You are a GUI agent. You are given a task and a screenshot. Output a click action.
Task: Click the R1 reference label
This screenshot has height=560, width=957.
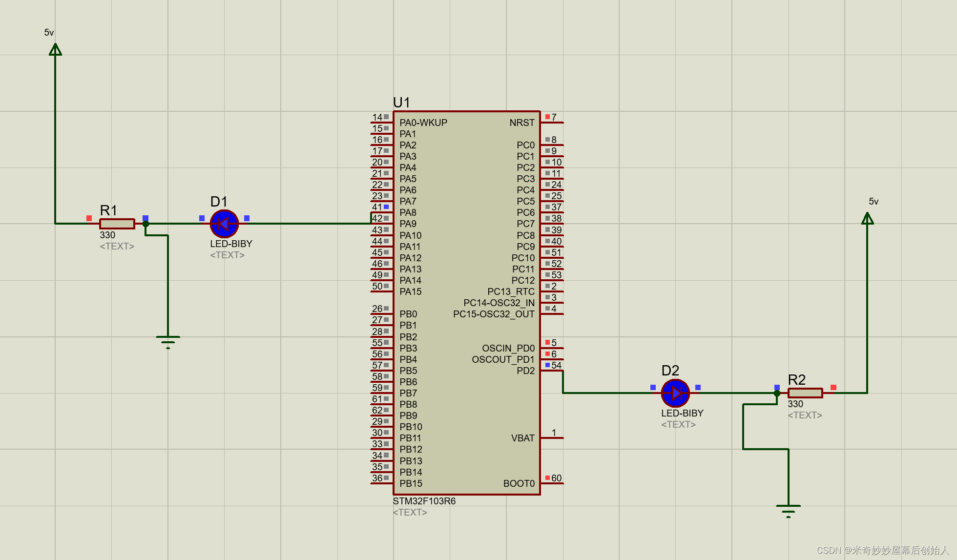coord(108,210)
